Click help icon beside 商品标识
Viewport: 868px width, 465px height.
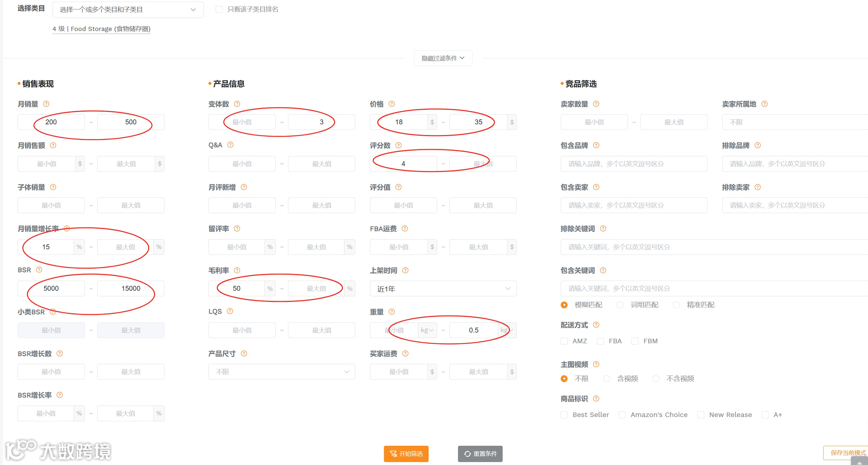[596, 398]
